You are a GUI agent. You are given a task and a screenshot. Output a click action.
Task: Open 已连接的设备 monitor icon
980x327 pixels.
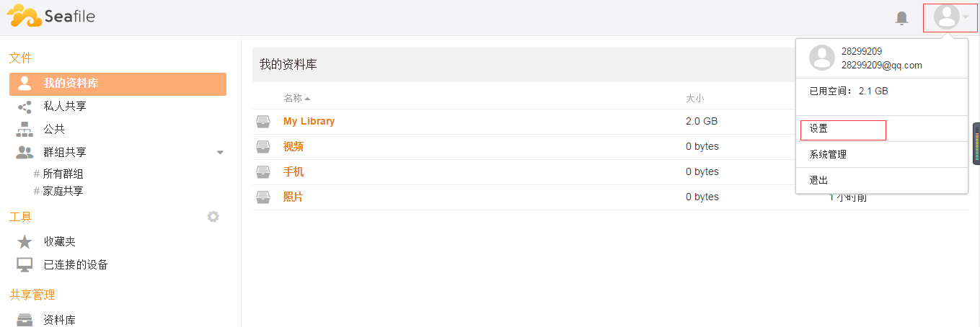point(25,265)
